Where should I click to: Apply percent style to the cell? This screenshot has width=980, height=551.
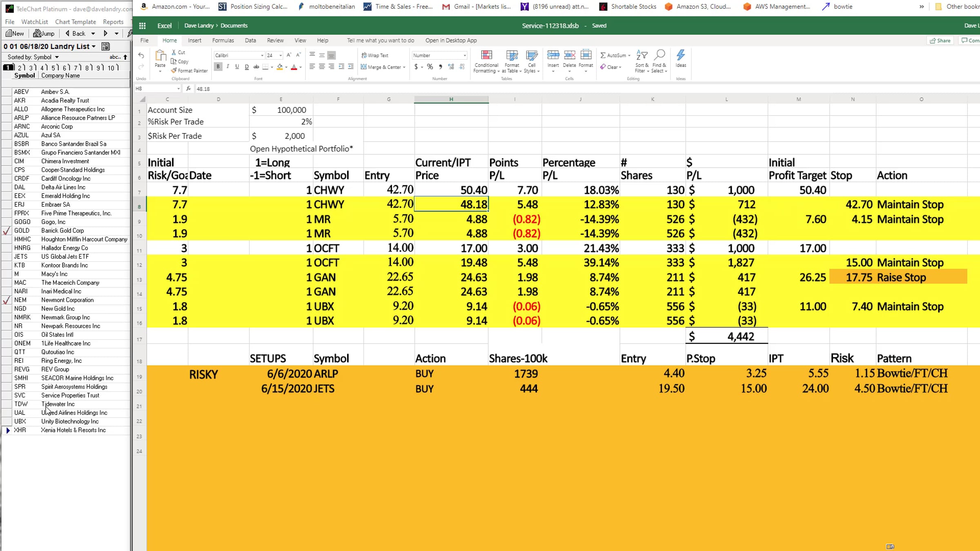pos(430,67)
